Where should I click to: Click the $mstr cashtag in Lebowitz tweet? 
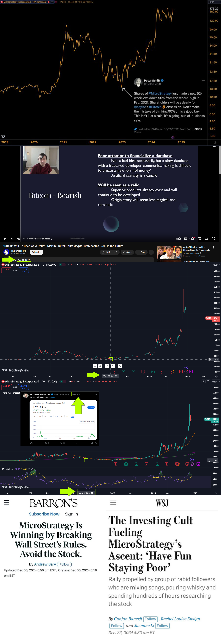pos(52,397)
